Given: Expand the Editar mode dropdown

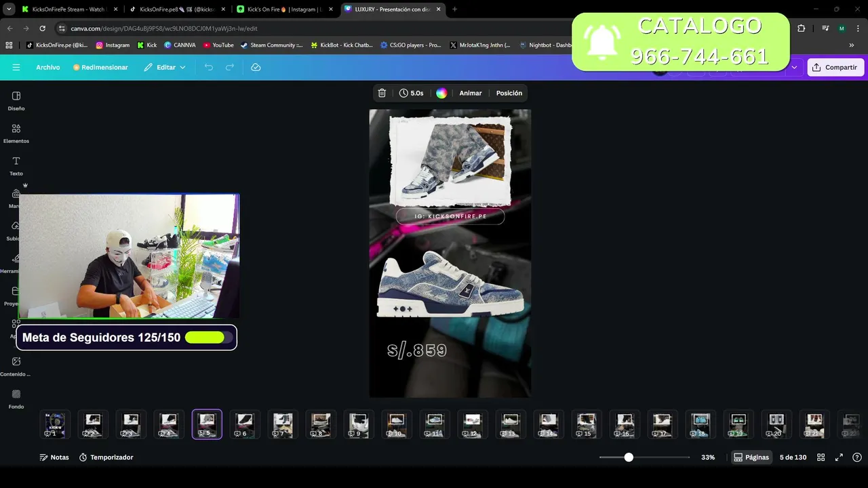Looking at the screenshot, I should click(x=165, y=67).
